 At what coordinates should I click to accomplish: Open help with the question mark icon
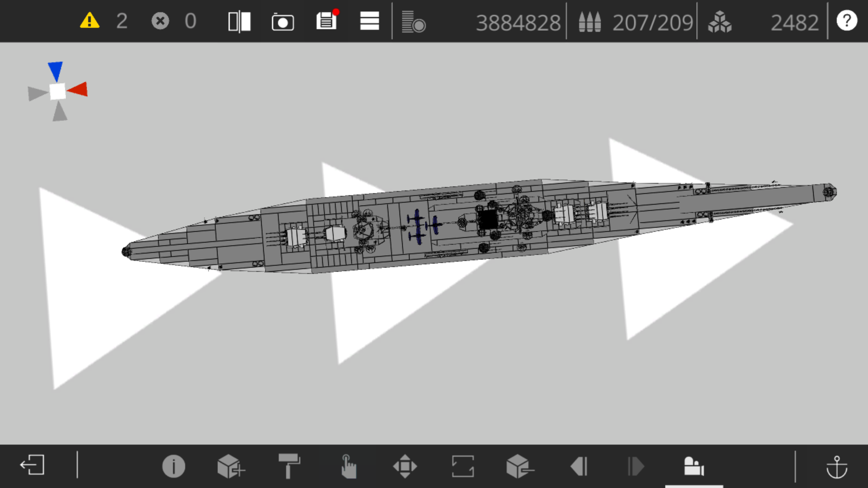point(847,21)
